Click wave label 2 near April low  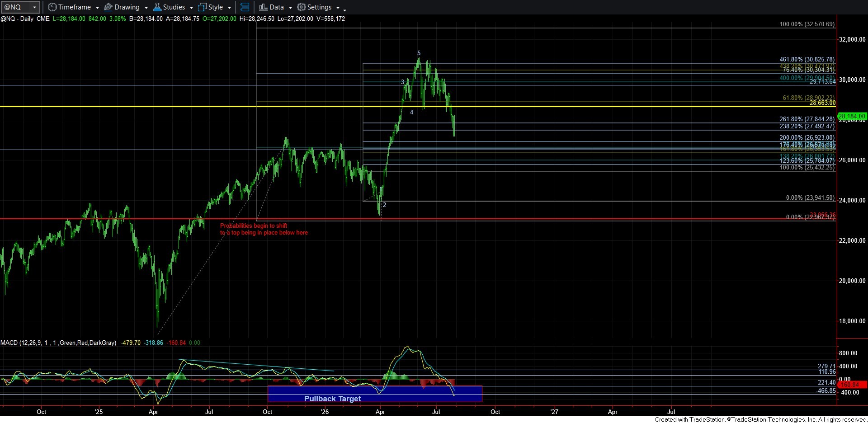[384, 205]
